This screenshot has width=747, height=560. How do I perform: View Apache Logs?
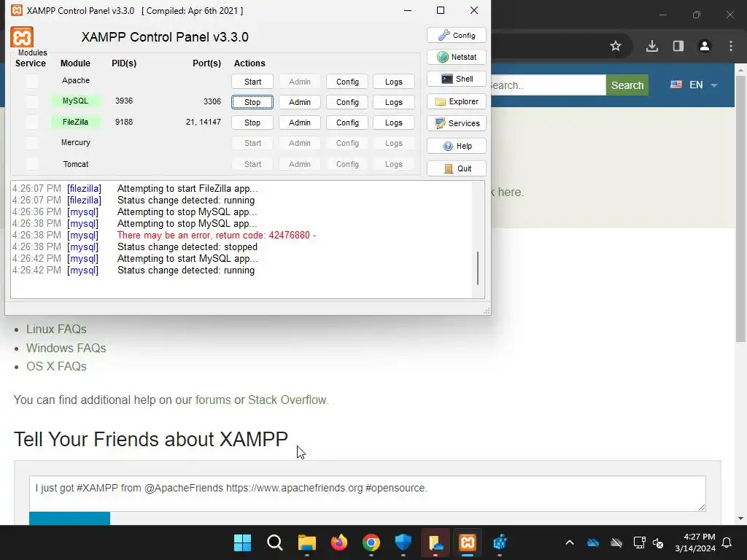[x=393, y=82]
